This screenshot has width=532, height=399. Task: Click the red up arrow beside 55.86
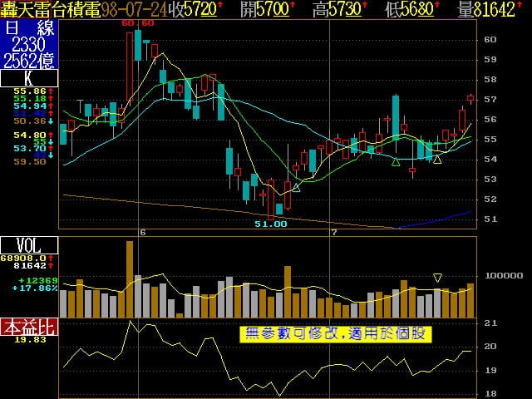52,90
